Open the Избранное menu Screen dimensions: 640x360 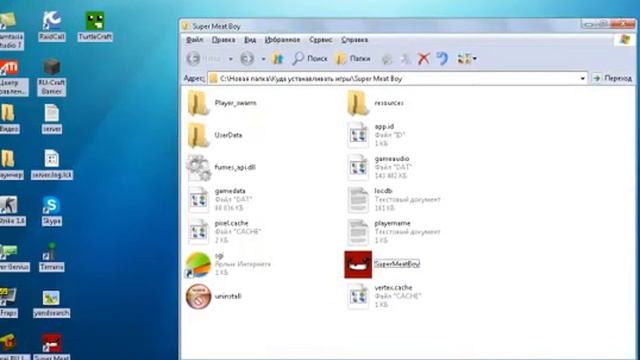282,40
